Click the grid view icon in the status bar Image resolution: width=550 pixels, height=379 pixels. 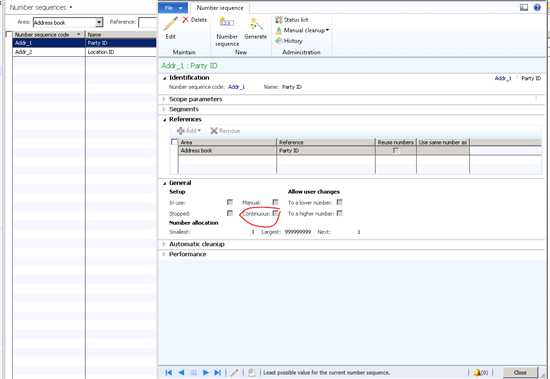[193, 372]
